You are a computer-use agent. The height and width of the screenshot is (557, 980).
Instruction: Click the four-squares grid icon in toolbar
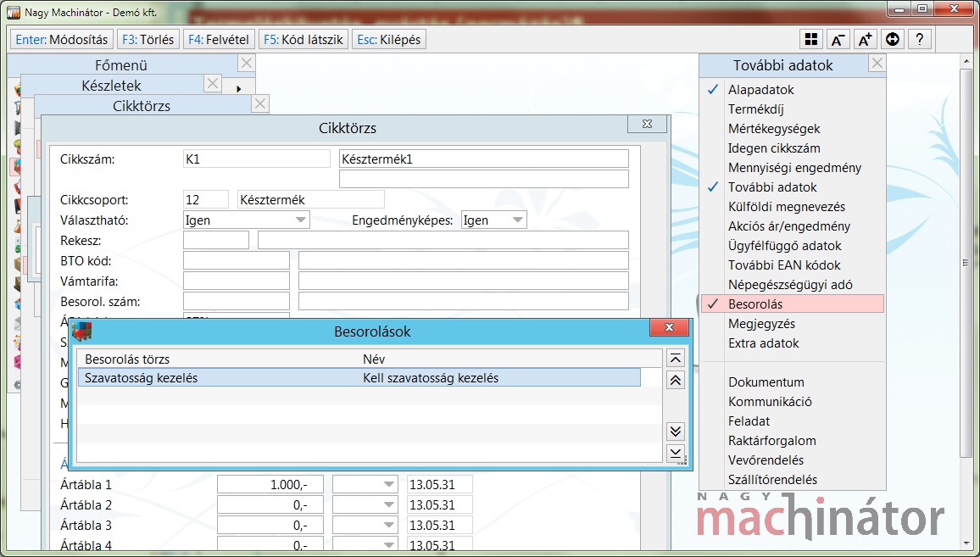(811, 40)
